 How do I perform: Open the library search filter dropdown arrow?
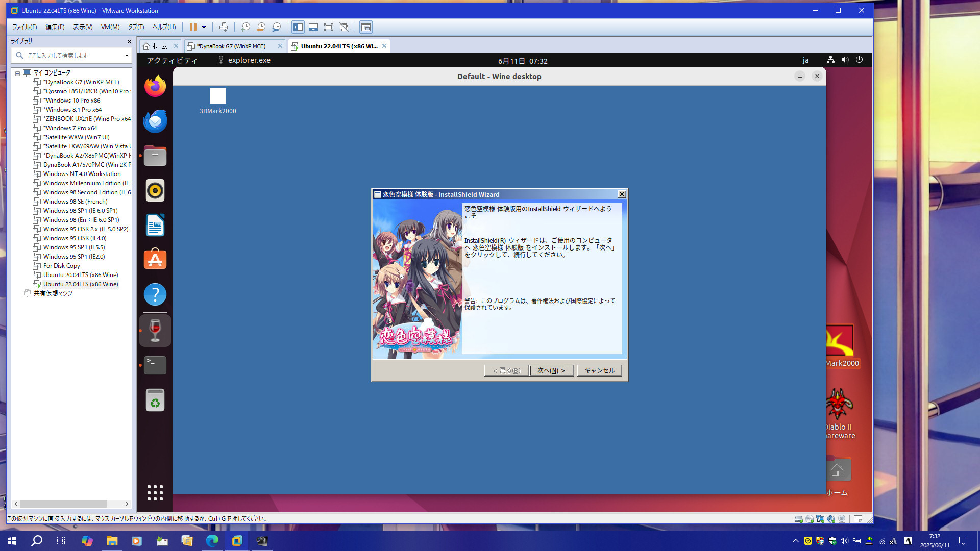click(127, 56)
